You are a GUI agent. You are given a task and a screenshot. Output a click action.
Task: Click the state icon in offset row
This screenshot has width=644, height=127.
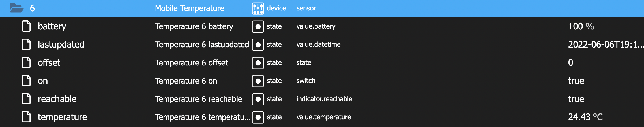[x=258, y=63]
